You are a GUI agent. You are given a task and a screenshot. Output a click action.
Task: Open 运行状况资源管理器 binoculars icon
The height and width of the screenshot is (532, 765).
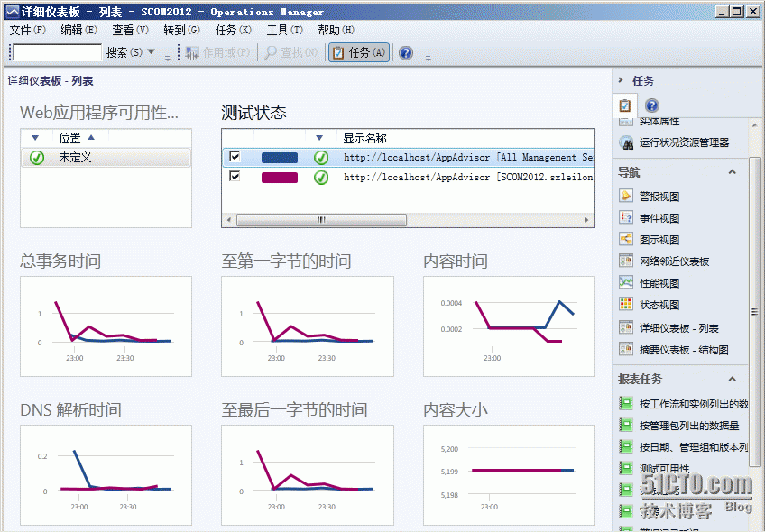[x=626, y=142]
